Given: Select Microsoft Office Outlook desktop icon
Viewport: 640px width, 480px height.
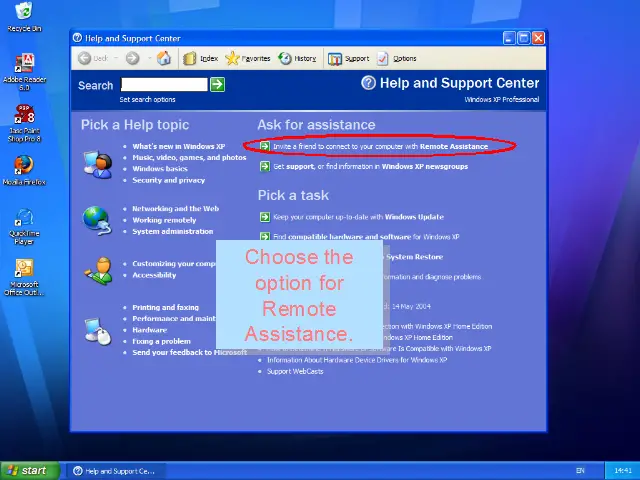Looking at the screenshot, I should [x=24, y=277].
